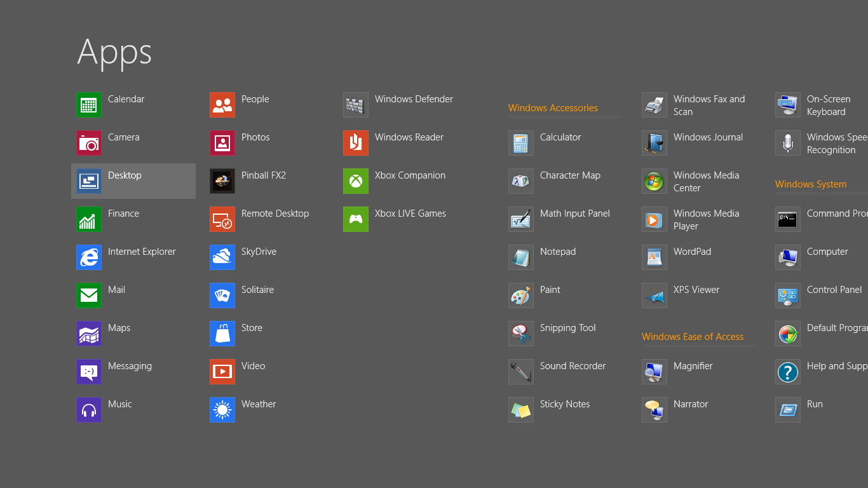The image size is (868, 488).
Task: Launch the Windows Fax and Scan icon
Action: pos(654,105)
